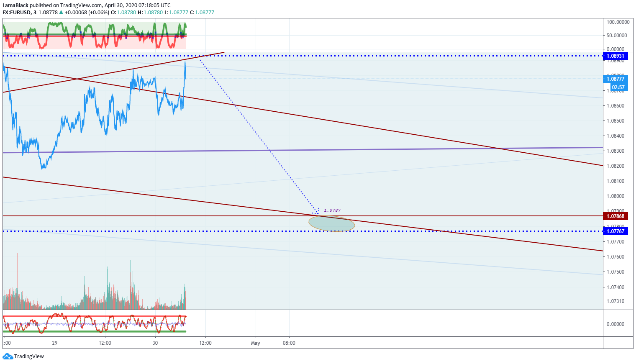The height and width of the screenshot is (364, 636).
Task: Select the FX:EURUSD symbol label
Action: (x=17, y=13)
